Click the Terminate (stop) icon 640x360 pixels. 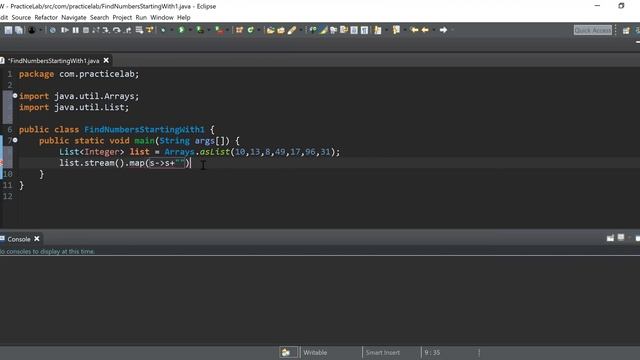click(86, 30)
